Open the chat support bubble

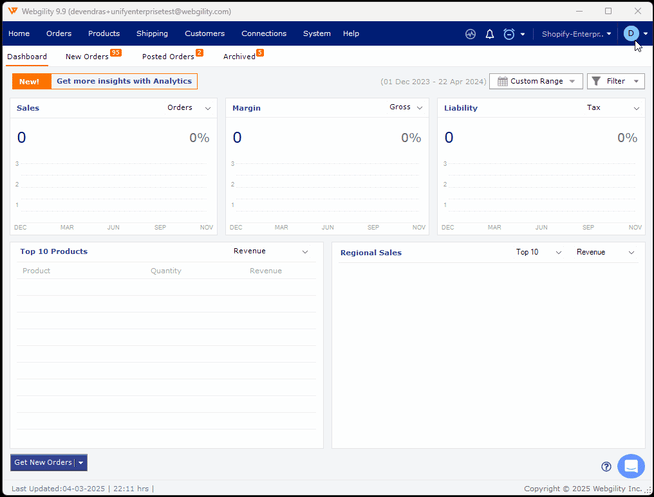631,466
